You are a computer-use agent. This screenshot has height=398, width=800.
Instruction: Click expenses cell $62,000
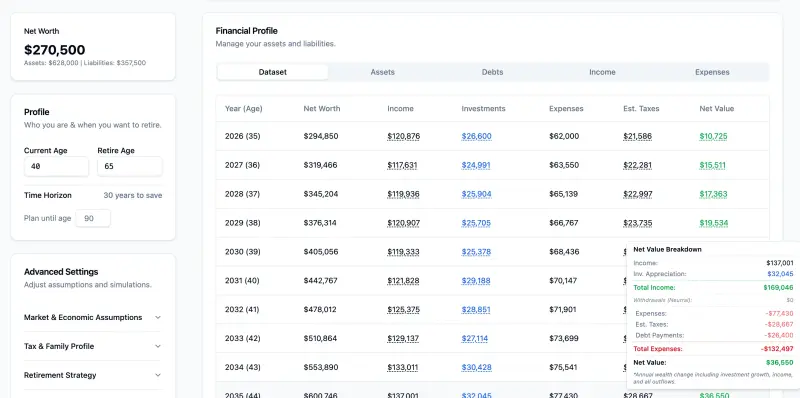click(564, 136)
